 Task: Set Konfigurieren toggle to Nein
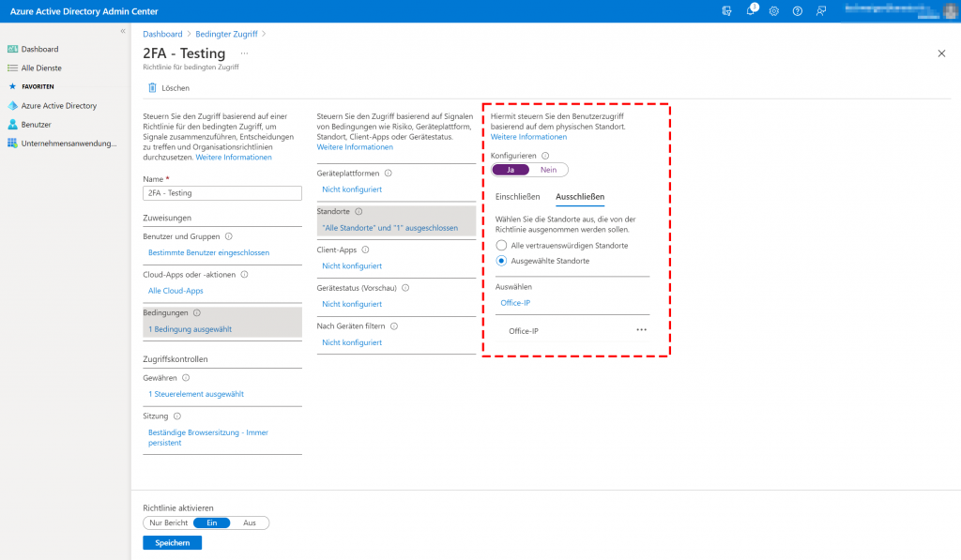pyautogui.click(x=549, y=170)
